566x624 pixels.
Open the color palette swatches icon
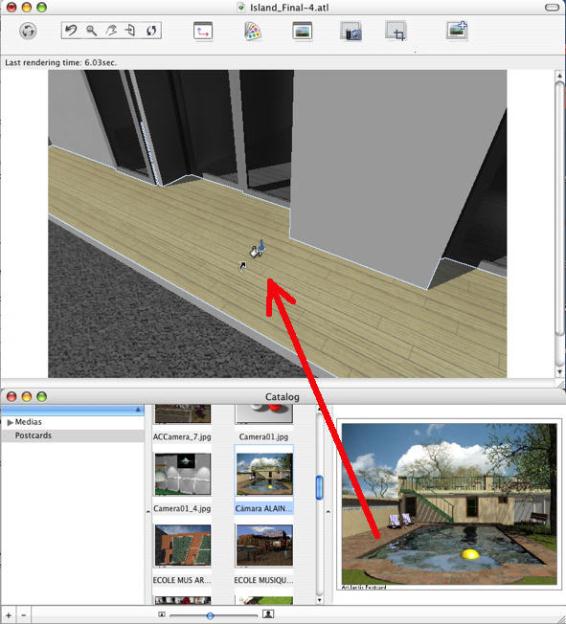pyautogui.click(x=253, y=31)
